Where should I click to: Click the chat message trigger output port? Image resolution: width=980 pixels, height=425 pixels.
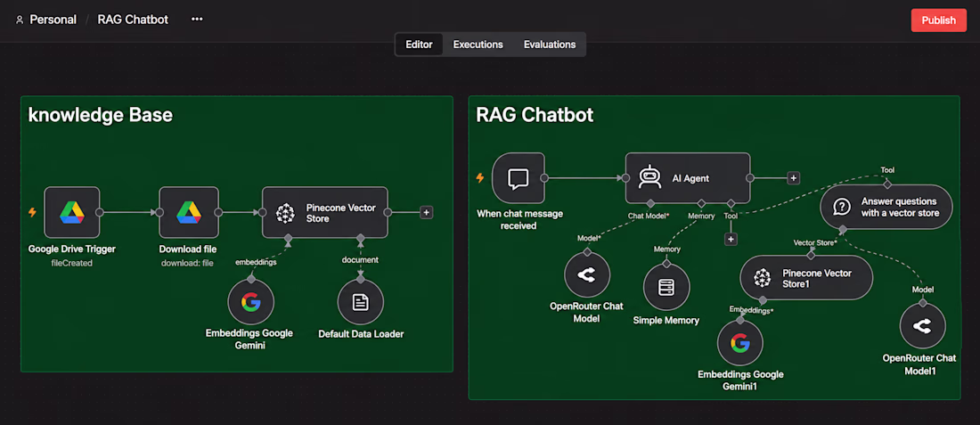pos(544,178)
